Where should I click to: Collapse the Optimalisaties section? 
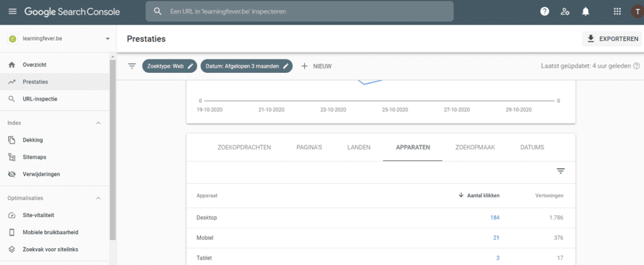click(x=98, y=198)
